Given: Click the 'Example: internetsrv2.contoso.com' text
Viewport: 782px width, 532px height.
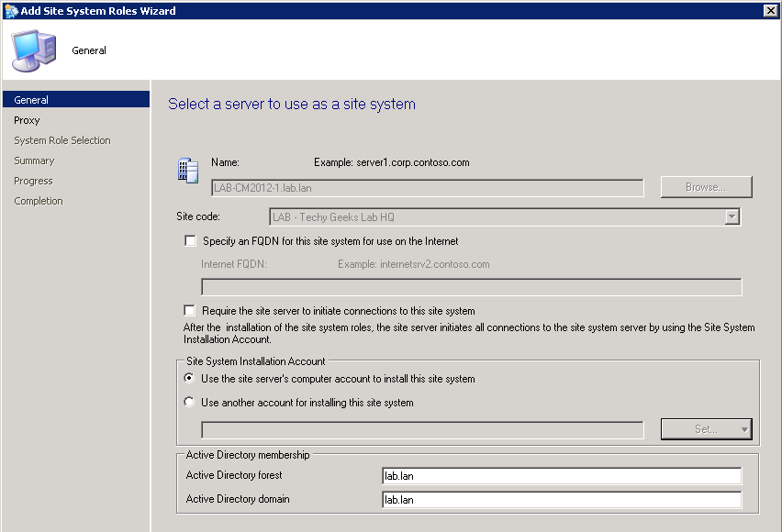Looking at the screenshot, I should 413,264.
